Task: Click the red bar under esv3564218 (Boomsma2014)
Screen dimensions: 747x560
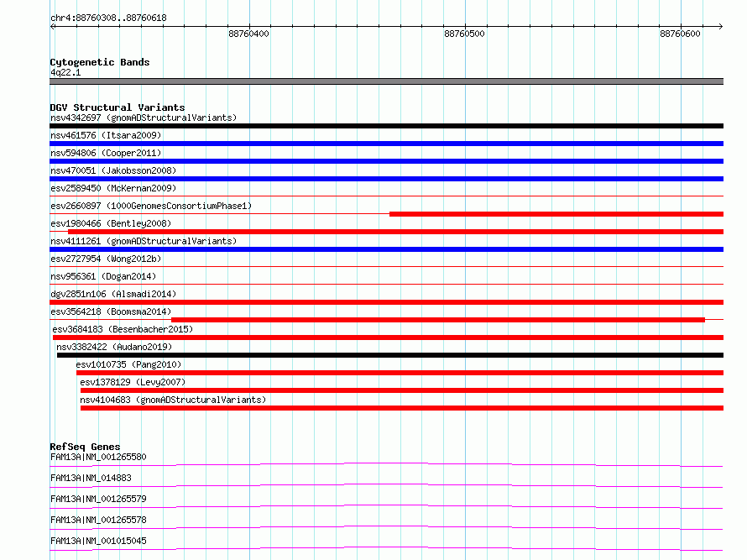Action: tap(438, 320)
